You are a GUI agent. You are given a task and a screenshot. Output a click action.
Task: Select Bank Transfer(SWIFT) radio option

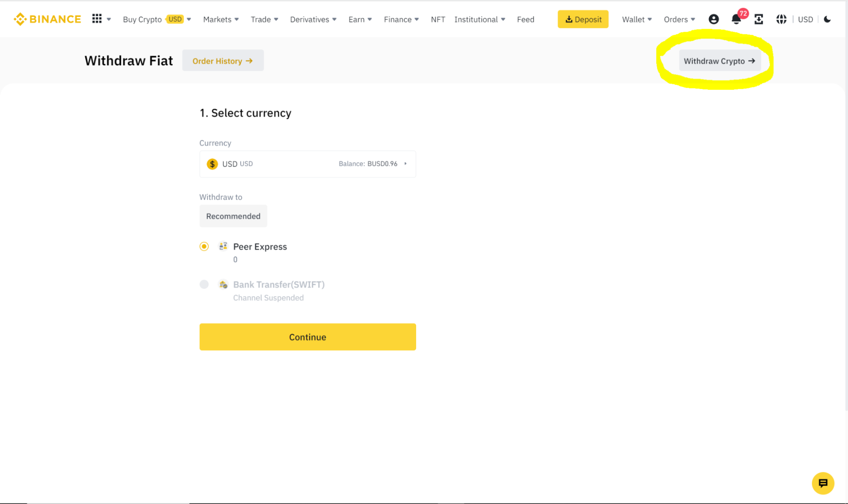pos(204,284)
